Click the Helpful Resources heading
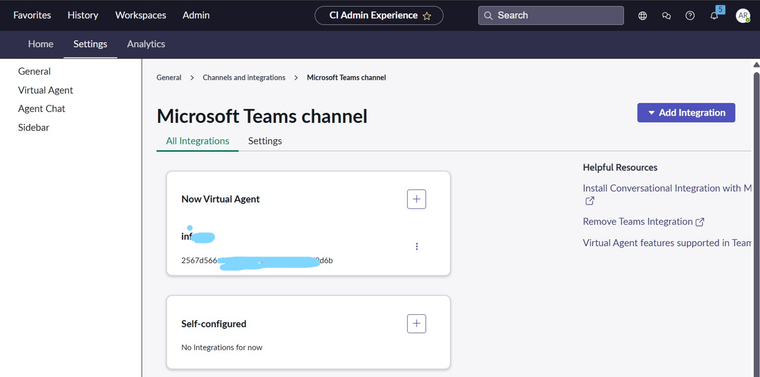This screenshot has width=760, height=377. (620, 168)
